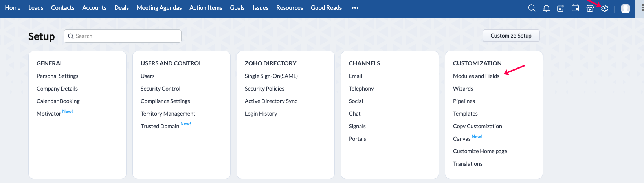The image size is (644, 183).
Task: Open the search magnifier icon in top bar
Action: tap(532, 8)
